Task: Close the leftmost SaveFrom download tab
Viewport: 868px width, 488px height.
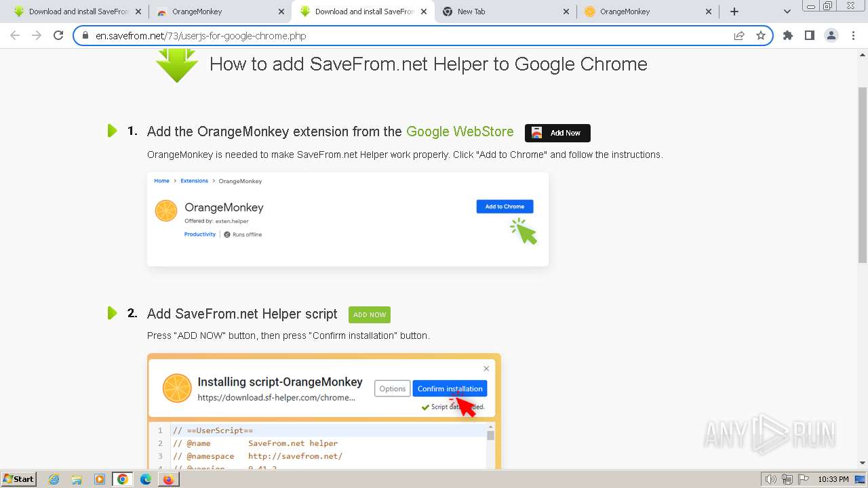Action: click(138, 12)
